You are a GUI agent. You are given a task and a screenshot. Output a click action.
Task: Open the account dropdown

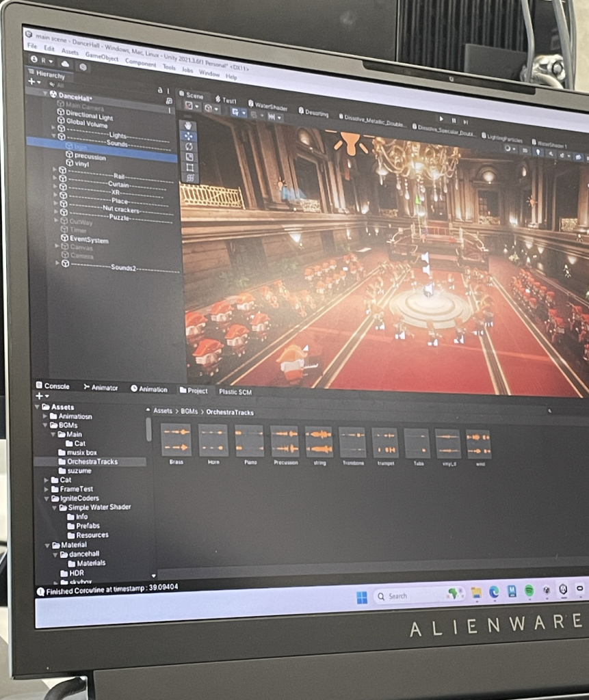[x=42, y=60]
